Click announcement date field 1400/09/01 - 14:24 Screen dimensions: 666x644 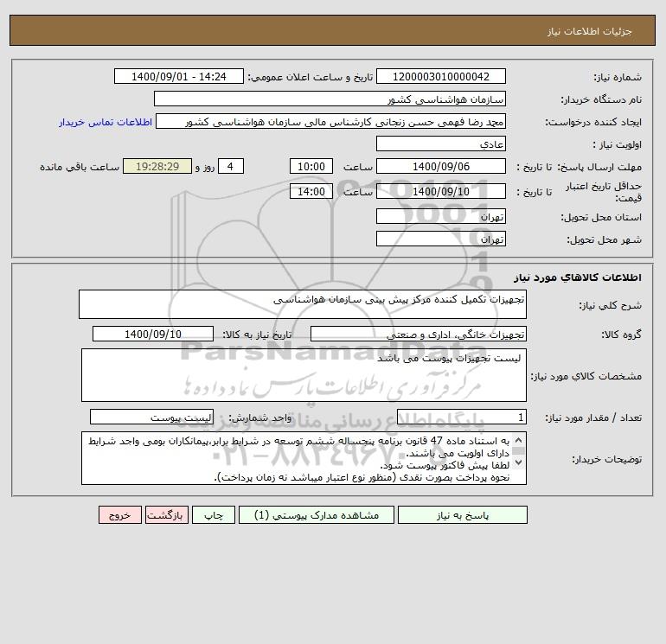[x=179, y=76]
